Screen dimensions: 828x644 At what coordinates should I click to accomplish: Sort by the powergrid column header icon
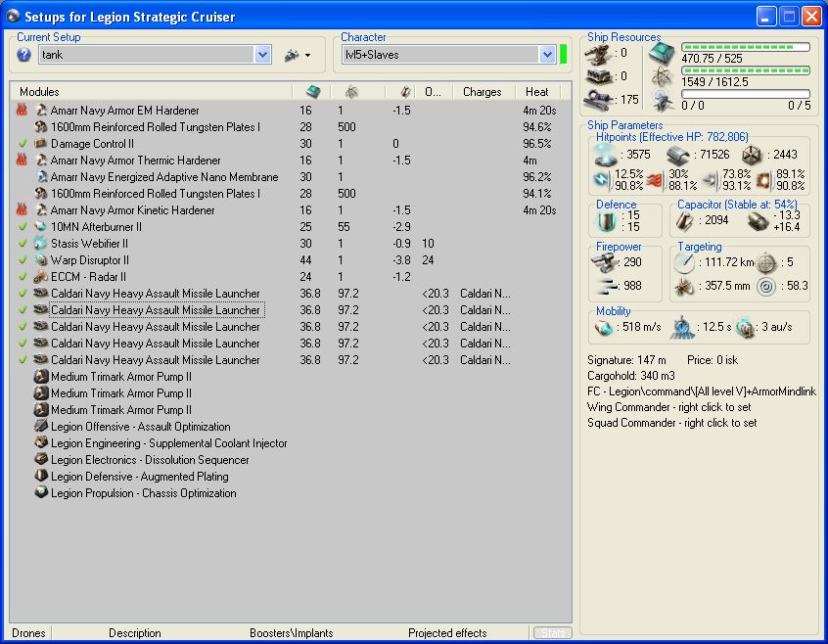click(x=351, y=92)
